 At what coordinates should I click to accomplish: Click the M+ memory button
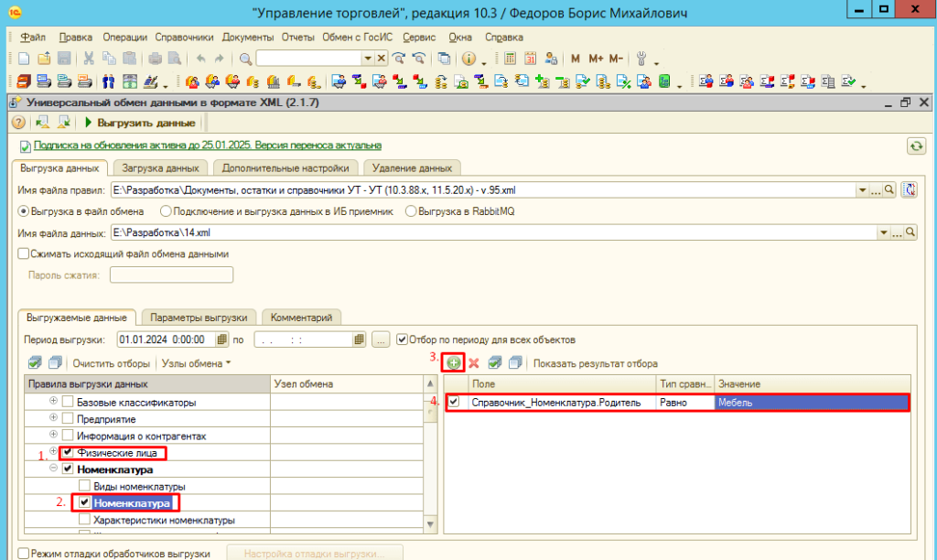[x=596, y=59]
